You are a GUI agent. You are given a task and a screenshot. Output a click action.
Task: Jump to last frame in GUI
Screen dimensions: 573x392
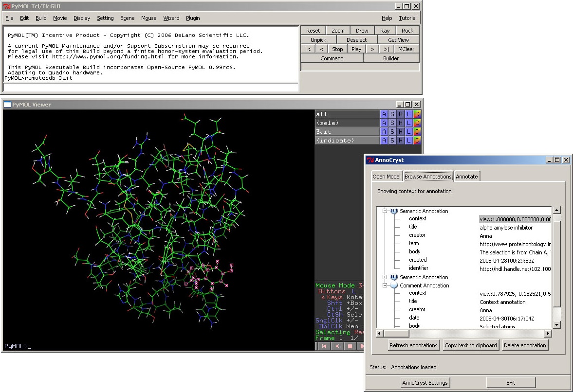pos(386,49)
